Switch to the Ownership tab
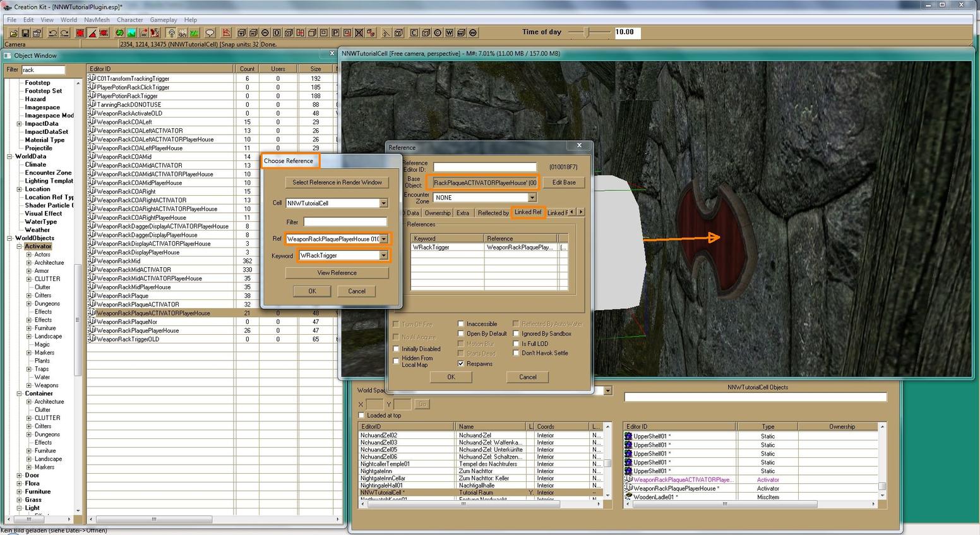This screenshot has width=980, height=535. [438, 213]
